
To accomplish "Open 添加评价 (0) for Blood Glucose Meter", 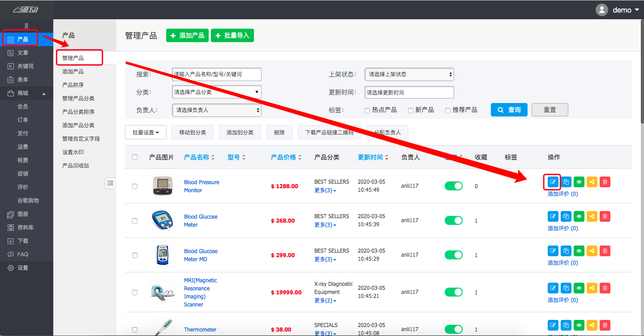I will coord(562,228).
